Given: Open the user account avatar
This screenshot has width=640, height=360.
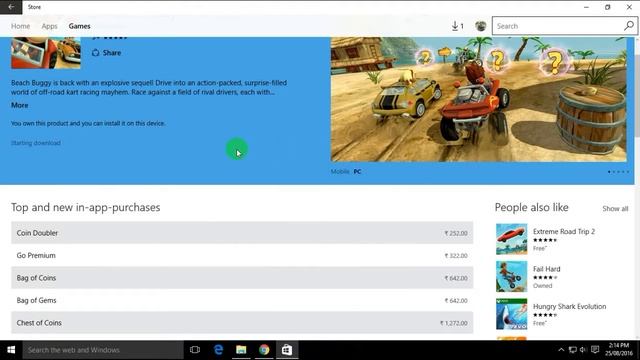Looking at the screenshot, I should click(x=481, y=26).
